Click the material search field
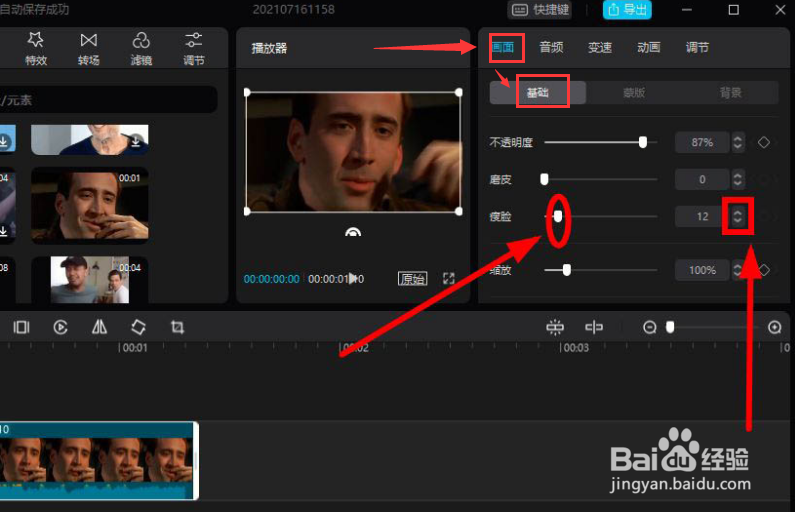Image resolution: width=795 pixels, height=512 pixels. click(107, 100)
